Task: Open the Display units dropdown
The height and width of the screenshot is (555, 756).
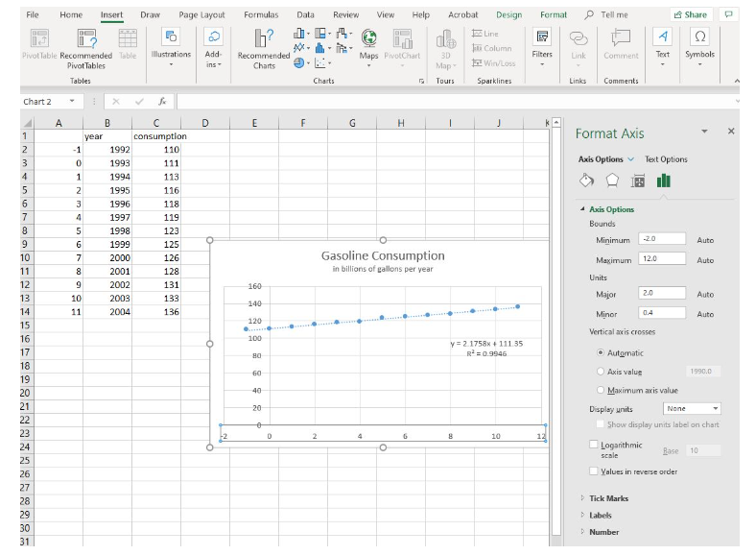Action: [x=692, y=408]
